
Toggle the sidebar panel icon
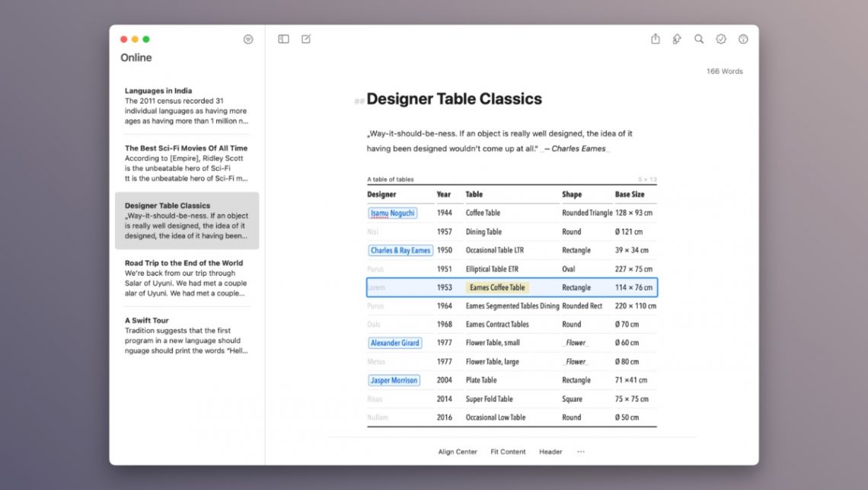(x=282, y=38)
